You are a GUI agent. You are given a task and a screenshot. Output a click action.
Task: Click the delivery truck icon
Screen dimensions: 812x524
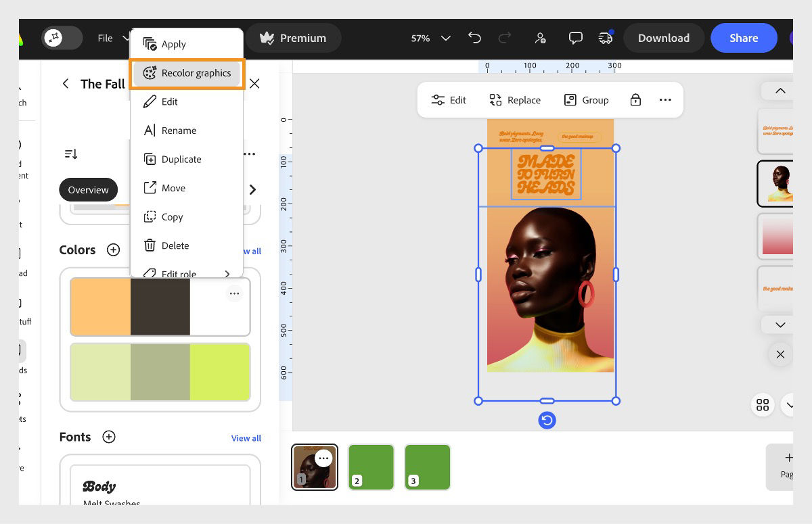[605, 38]
